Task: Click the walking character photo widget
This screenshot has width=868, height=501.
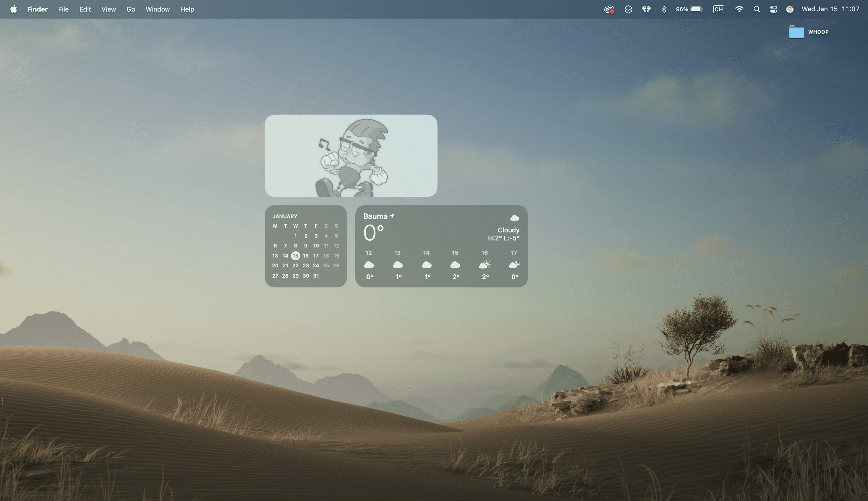Action: pyautogui.click(x=351, y=156)
